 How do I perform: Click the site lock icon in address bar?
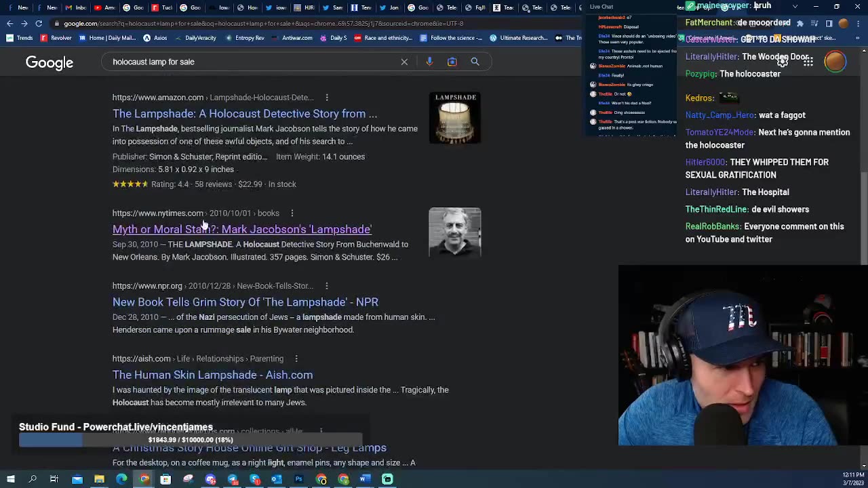[57, 24]
